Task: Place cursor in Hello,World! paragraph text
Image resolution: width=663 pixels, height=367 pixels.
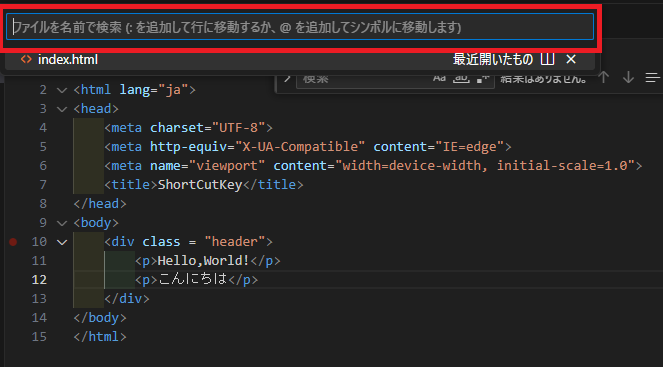Action: click(x=203, y=260)
